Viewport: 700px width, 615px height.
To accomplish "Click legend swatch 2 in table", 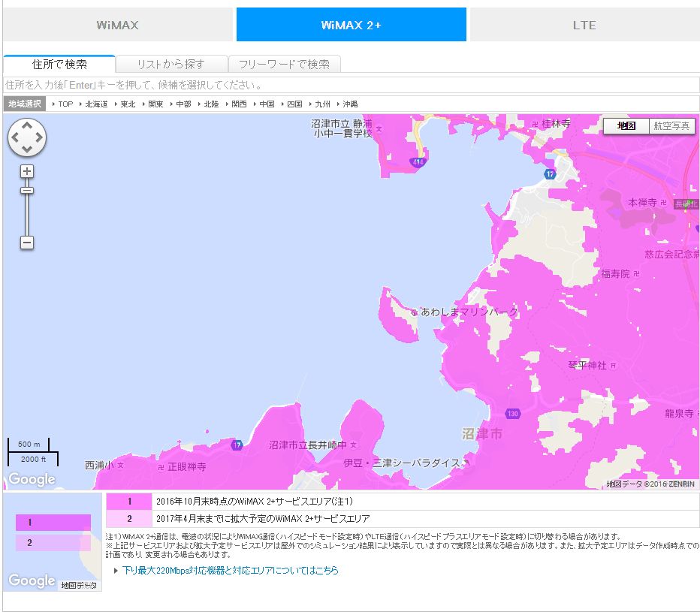I will 129,519.
